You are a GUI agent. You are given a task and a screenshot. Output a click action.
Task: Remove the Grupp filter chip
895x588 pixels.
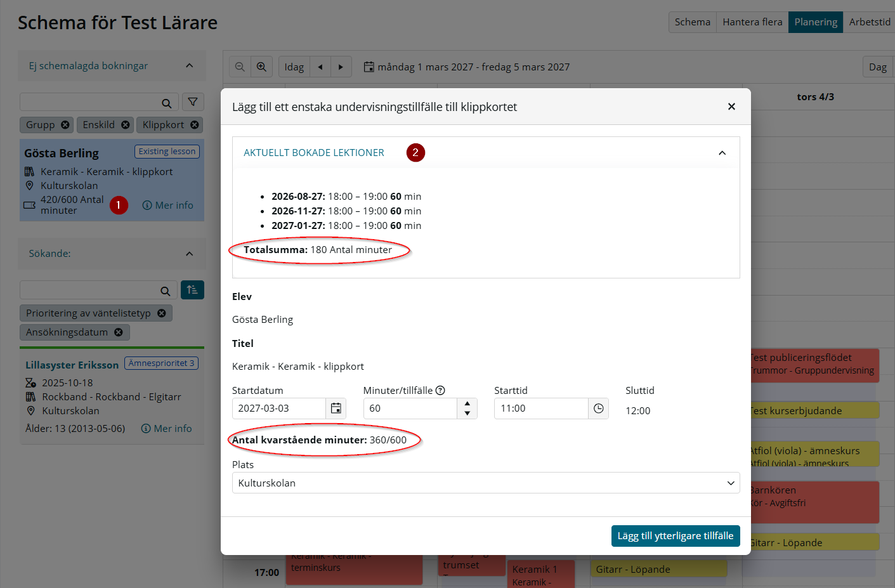[65, 125]
